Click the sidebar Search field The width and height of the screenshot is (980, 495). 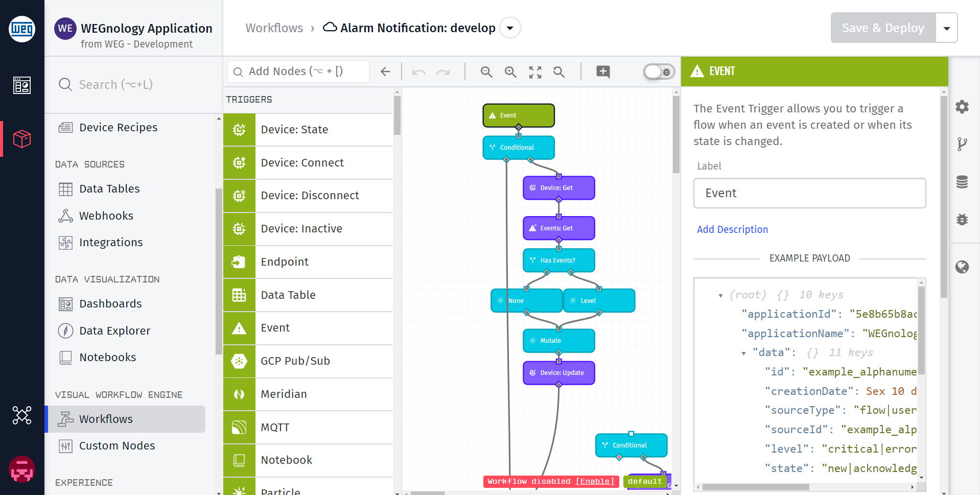click(x=133, y=85)
